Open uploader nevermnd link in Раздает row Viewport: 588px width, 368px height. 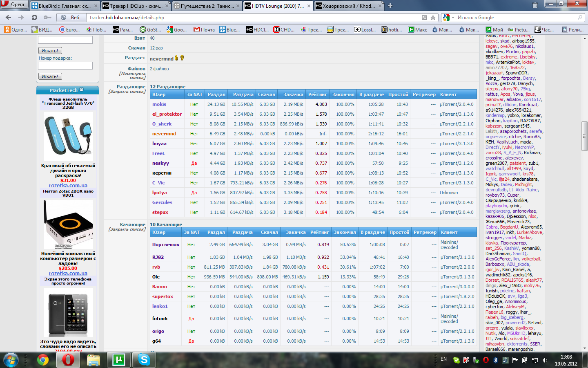pyautogui.click(x=162, y=59)
